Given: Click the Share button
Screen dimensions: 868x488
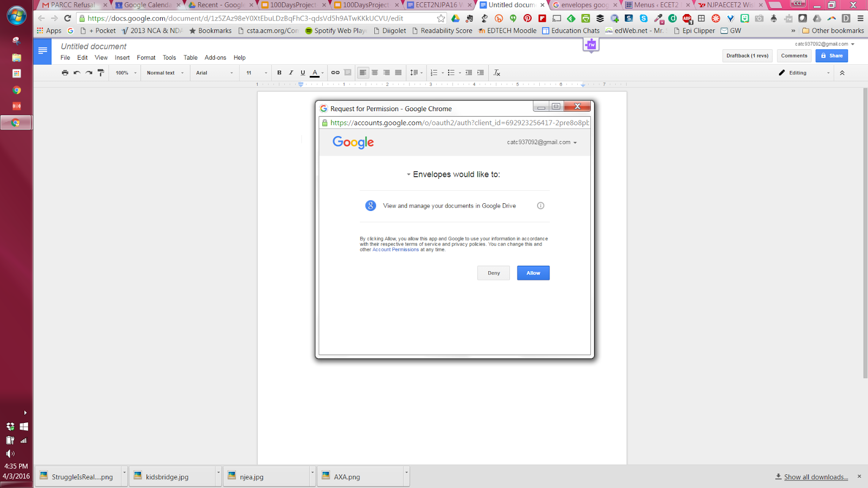Looking at the screenshot, I should point(832,56).
